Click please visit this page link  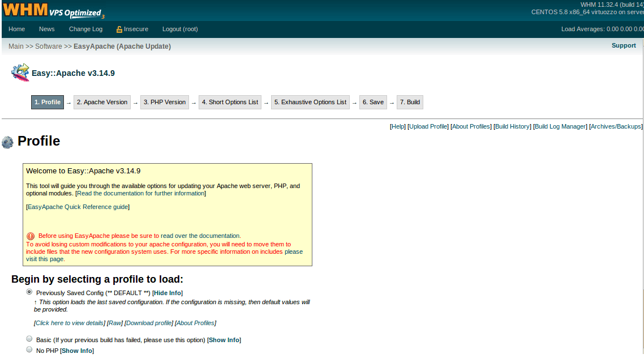pyautogui.click(x=164, y=255)
